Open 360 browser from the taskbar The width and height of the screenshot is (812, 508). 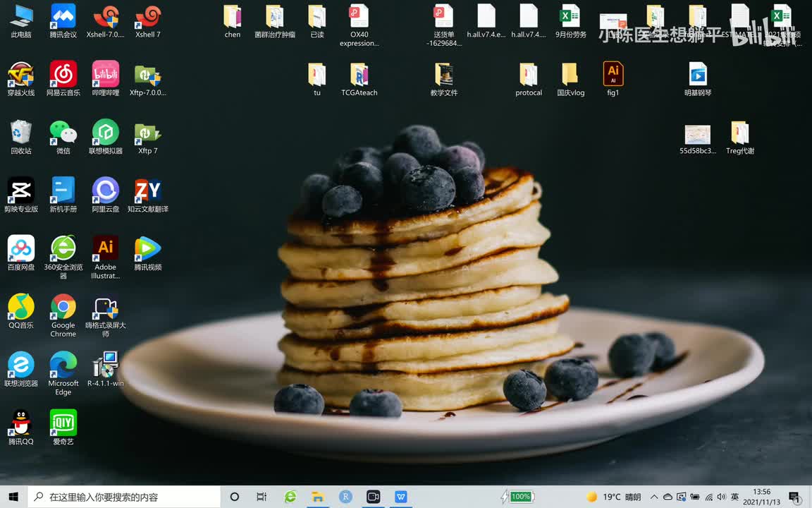290,497
